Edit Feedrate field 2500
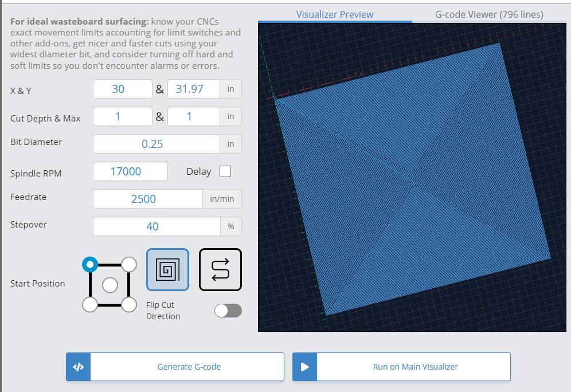This screenshot has width=571, height=392. pyautogui.click(x=148, y=199)
